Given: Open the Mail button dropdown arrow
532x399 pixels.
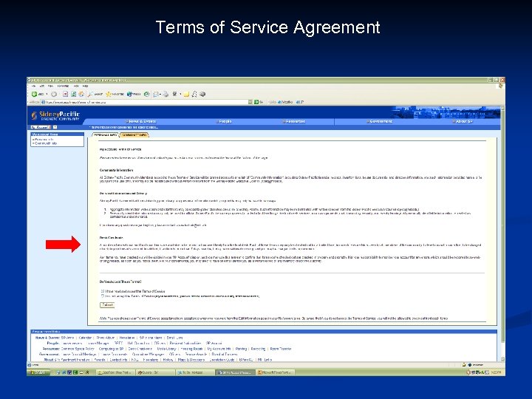Looking at the screenshot, I should pos(160,94).
